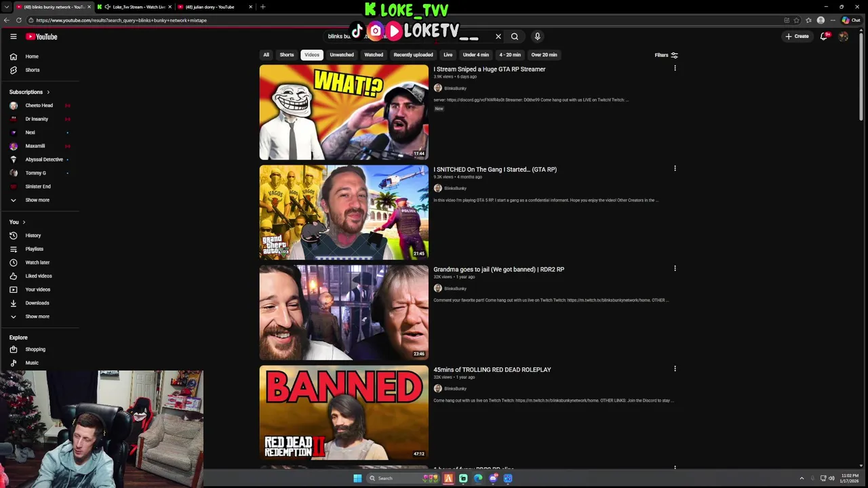Open options for 45mins of TROLLING video

(675, 369)
